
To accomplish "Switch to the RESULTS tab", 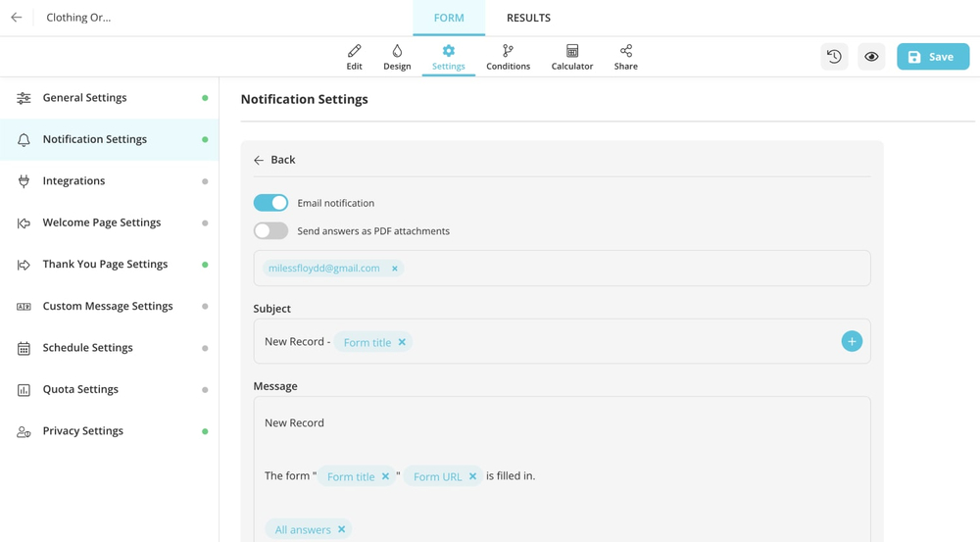I will tap(528, 18).
